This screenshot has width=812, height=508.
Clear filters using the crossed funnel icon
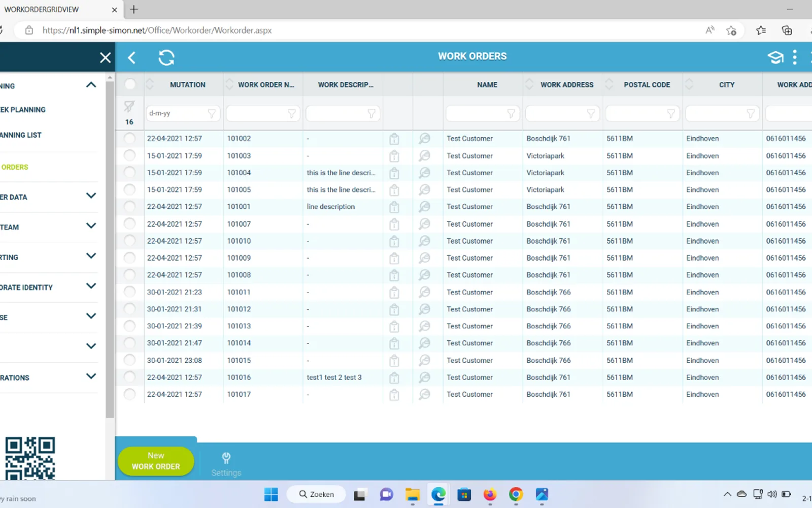[129, 107]
